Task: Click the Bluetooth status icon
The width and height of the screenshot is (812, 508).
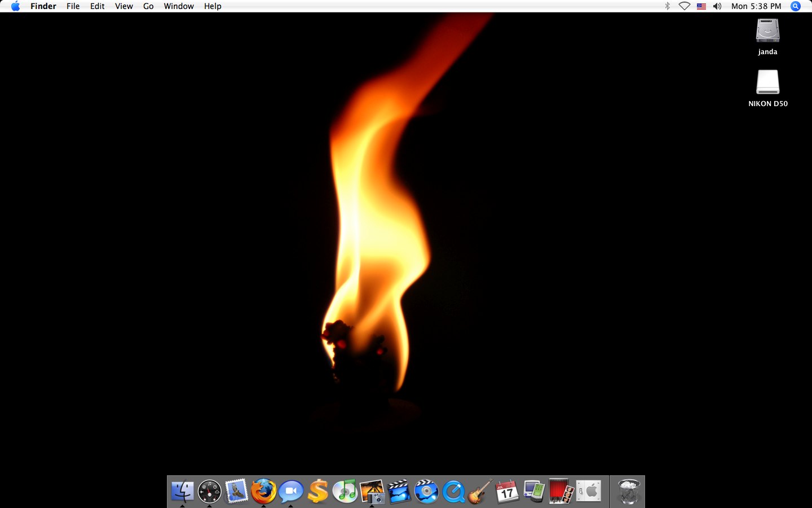Action: 667,6
